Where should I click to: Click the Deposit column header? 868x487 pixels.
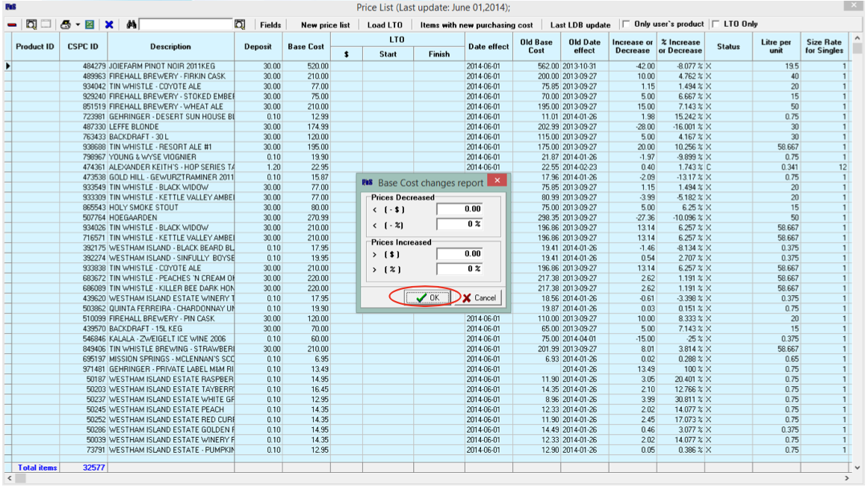point(258,46)
